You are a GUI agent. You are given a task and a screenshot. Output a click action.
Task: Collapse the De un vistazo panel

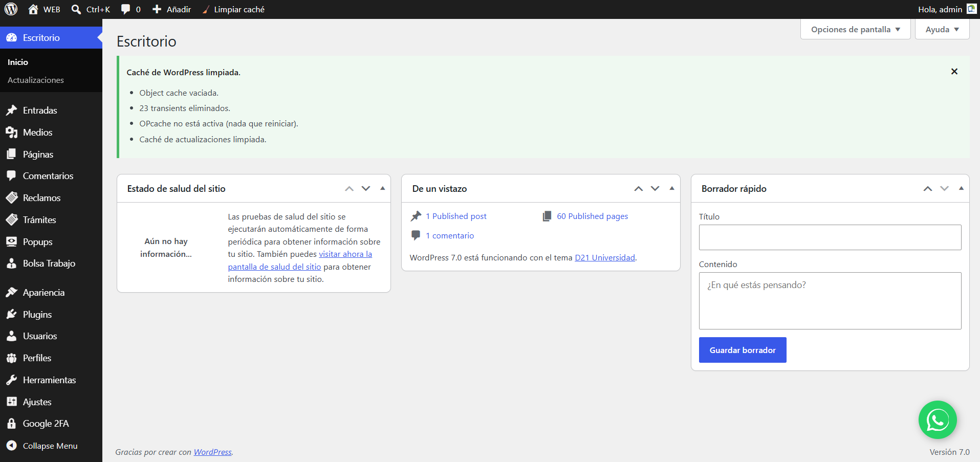[672, 189]
